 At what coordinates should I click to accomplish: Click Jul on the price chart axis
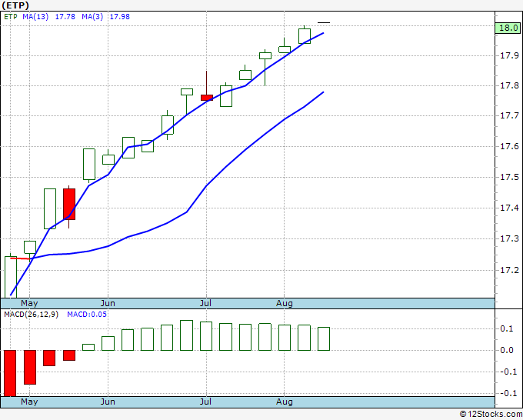pyautogui.click(x=205, y=304)
